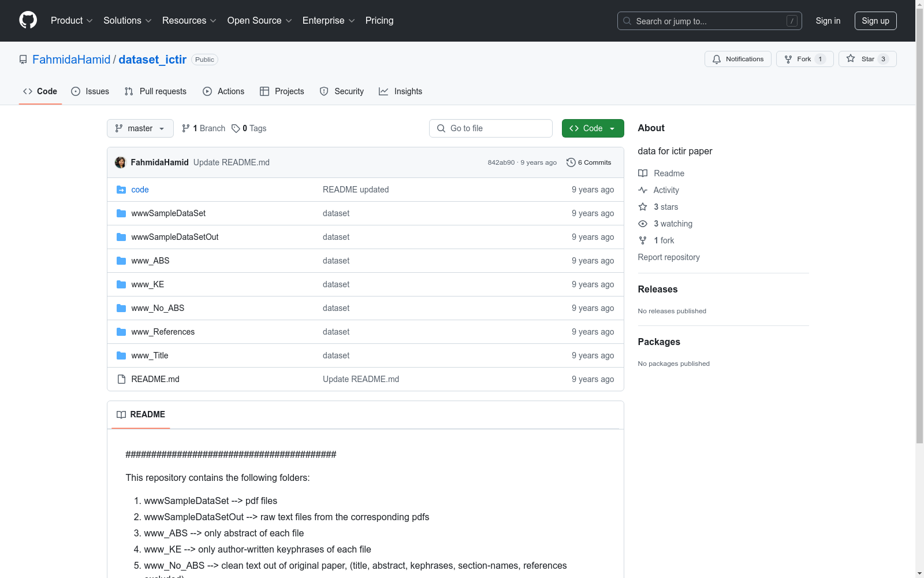This screenshot has width=924, height=578.
Task: Open the master branch selector dropdown
Action: point(140,128)
